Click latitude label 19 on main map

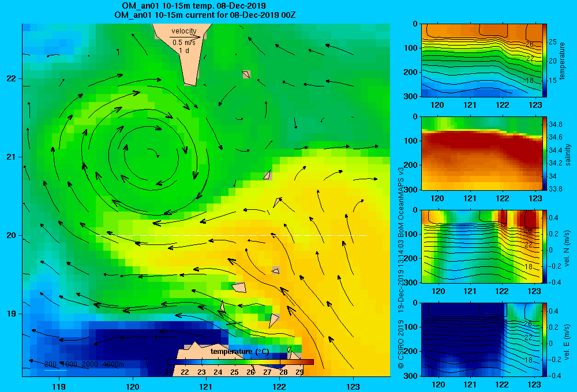click(12, 314)
